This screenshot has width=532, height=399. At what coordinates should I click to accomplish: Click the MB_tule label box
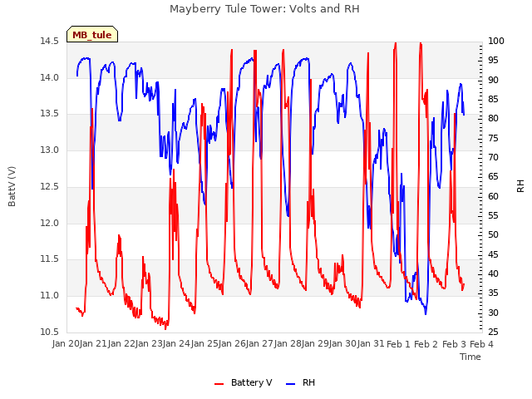[92, 34]
